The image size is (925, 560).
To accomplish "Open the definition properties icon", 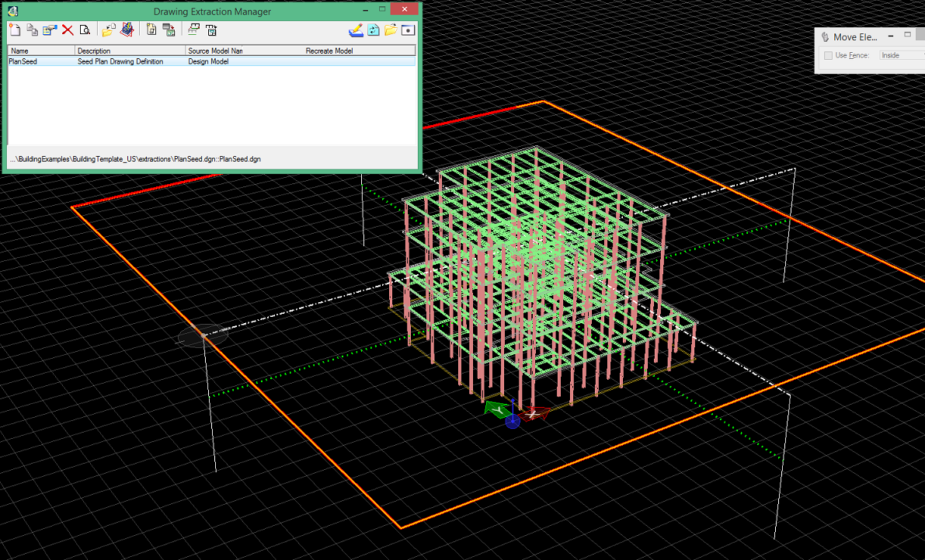I will point(50,30).
